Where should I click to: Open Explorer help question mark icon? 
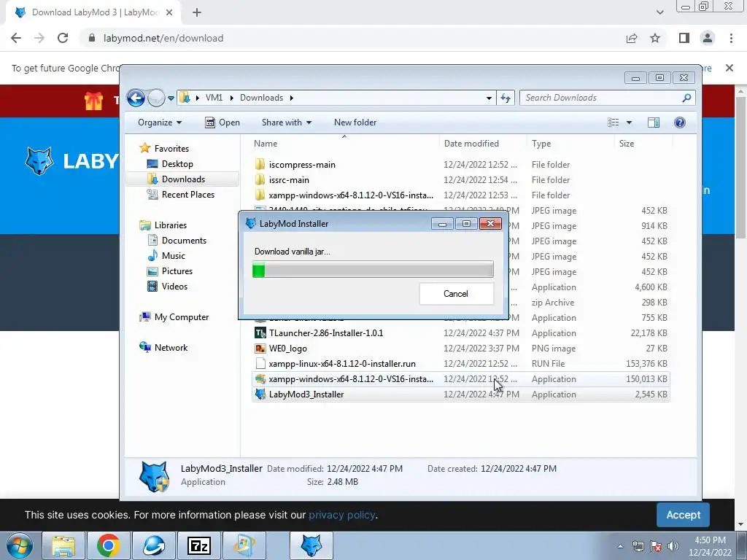tap(680, 122)
